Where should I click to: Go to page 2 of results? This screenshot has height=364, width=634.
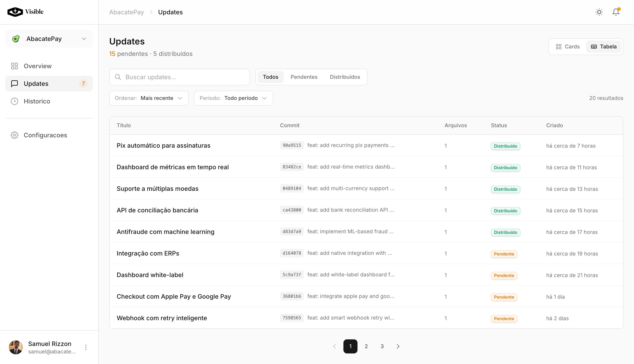click(x=366, y=346)
